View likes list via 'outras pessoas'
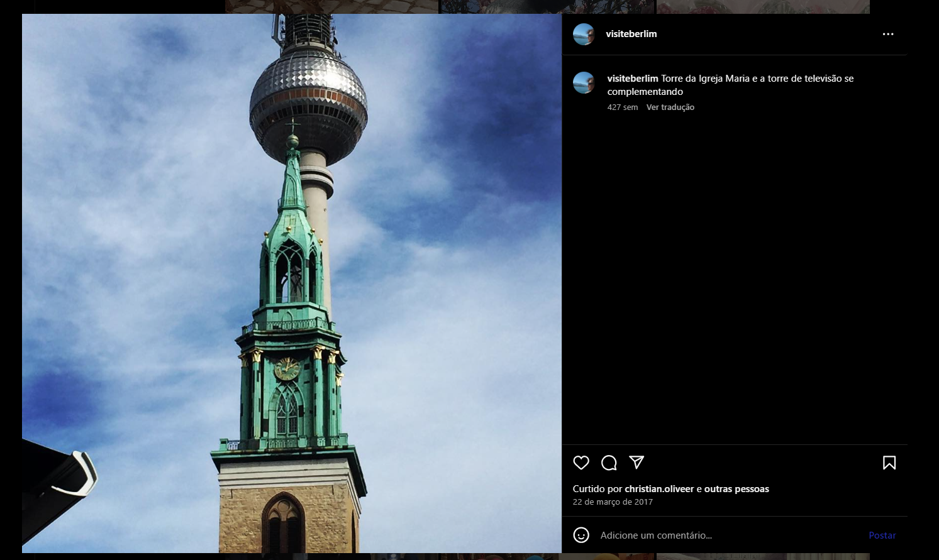The height and width of the screenshot is (560, 939). pos(736,489)
